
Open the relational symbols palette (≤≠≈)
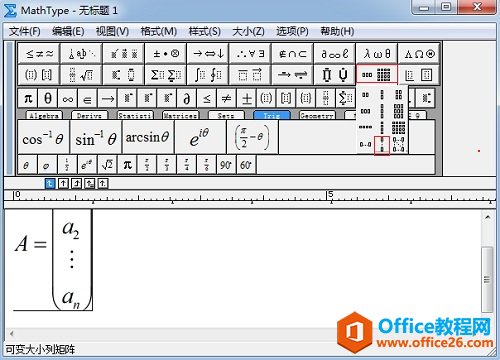39,53
